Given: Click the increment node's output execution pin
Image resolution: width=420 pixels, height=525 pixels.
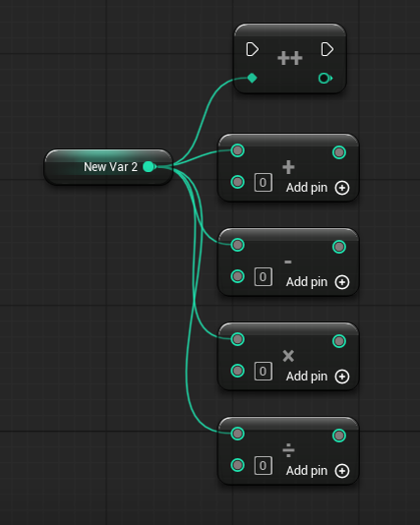Looking at the screenshot, I should 328,49.
